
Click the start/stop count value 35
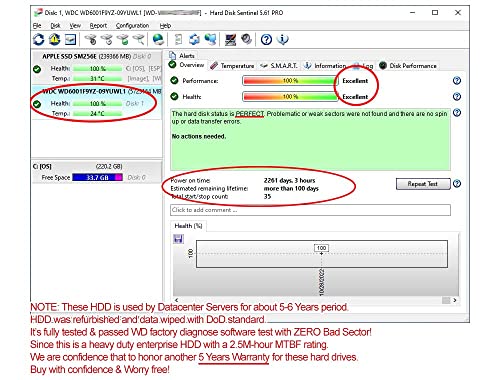point(267,197)
